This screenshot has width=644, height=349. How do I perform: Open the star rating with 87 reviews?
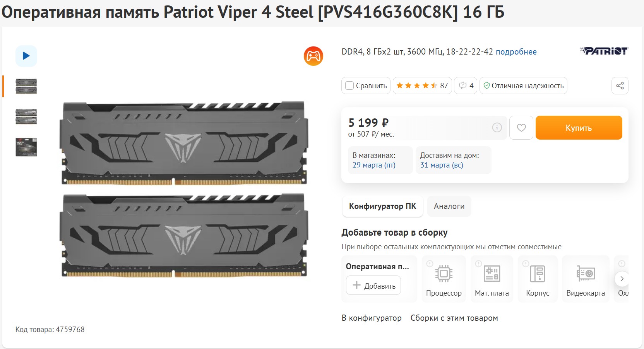point(422,86)
